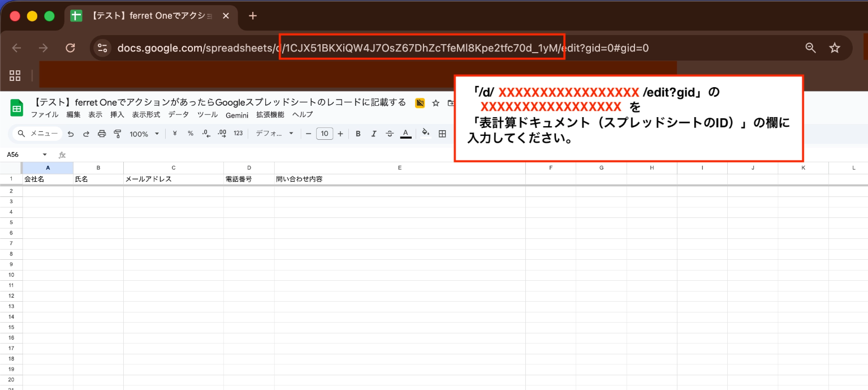868x390 pixels.
Task: Print the spreadsheet with the printer icon
Action: [x=102, y=134]
